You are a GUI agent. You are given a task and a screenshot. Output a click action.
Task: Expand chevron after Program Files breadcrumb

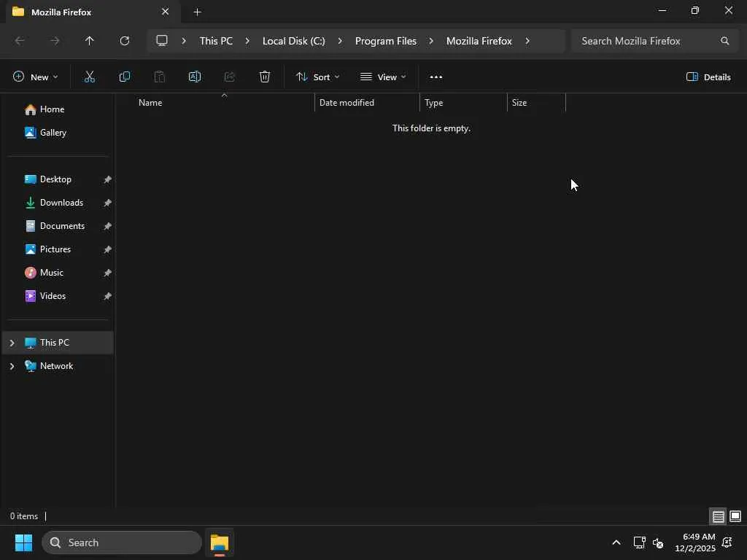coord(431,41)
